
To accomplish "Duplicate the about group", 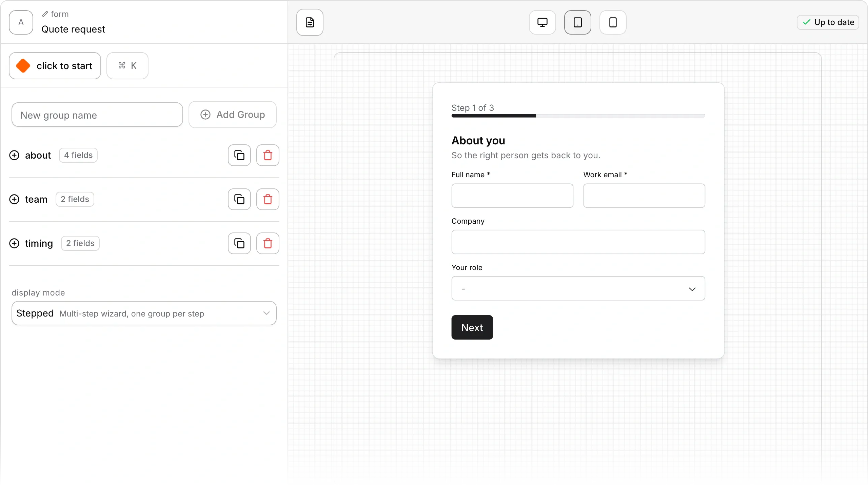I will (239, 155).
